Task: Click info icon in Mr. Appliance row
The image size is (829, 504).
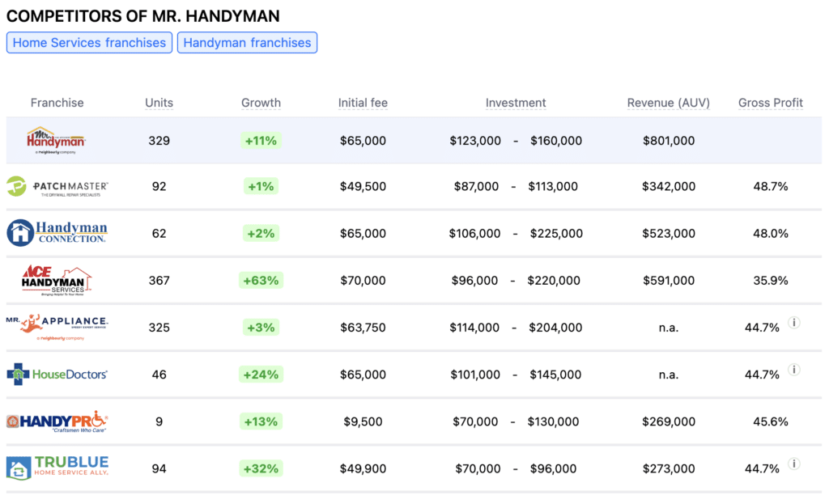Action: 794,322
